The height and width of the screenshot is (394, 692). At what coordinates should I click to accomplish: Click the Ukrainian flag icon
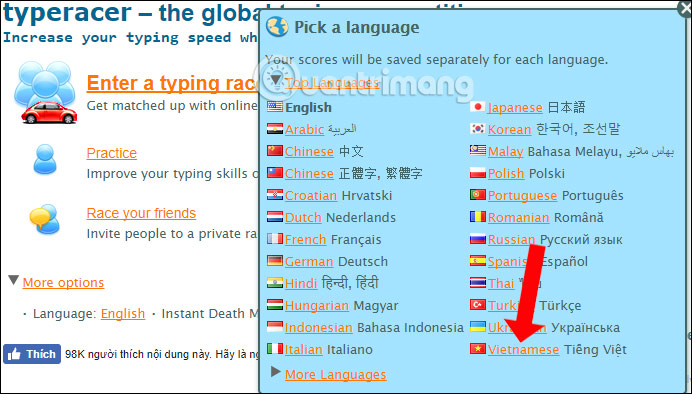(x=478, y=327)
